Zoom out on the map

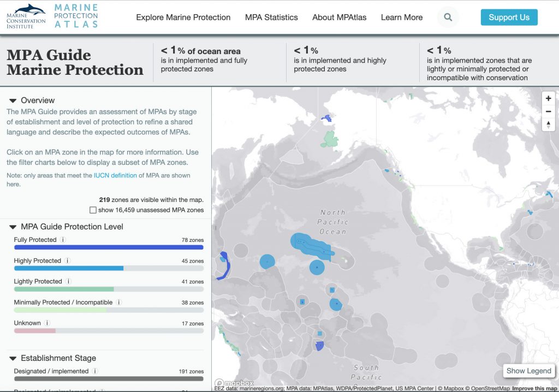[x=548, y=111]
